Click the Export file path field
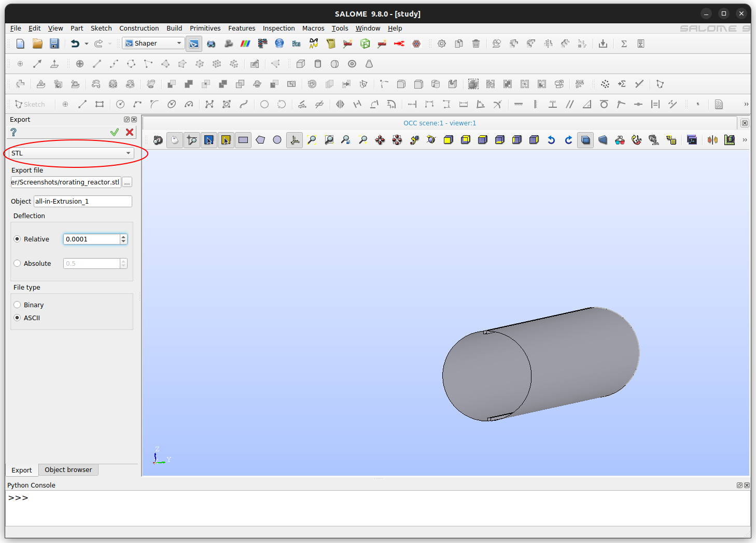756x543 pixels. 65,182
